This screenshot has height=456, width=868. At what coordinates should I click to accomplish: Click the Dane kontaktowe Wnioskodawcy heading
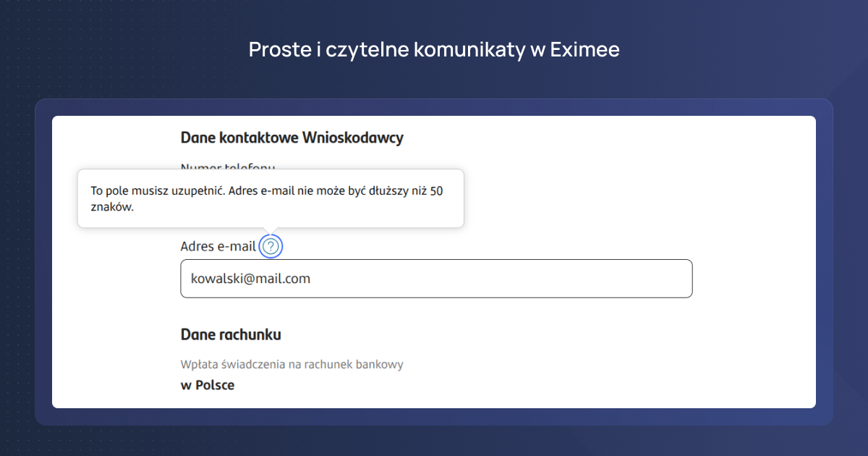[292, 138]
